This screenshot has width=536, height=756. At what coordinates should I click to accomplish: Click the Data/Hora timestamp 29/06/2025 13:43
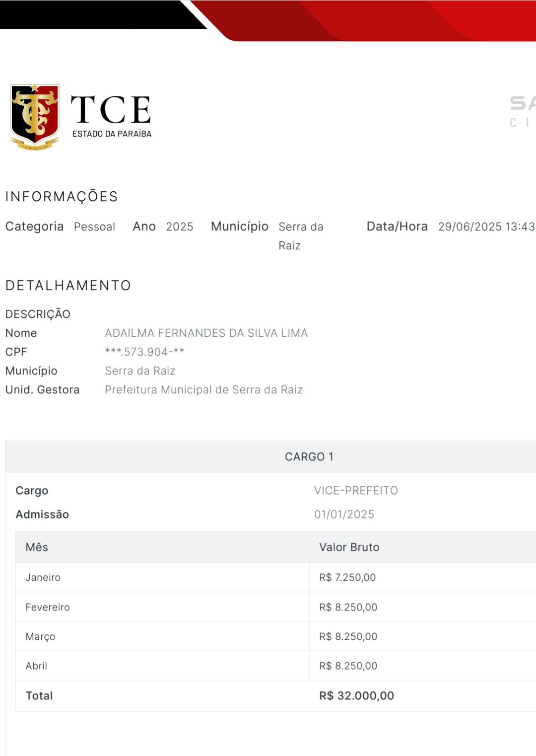coord(486,227)
